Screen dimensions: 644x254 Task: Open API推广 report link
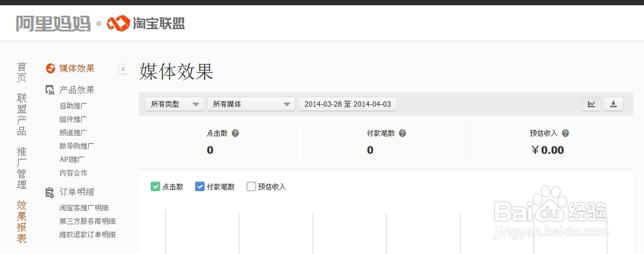coord(72,159)
